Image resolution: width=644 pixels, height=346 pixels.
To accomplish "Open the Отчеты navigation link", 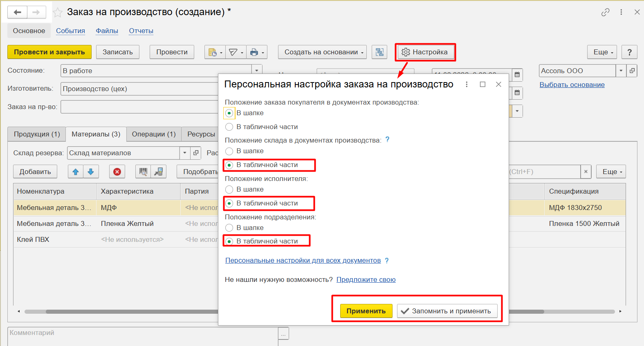I will (141, 31).
